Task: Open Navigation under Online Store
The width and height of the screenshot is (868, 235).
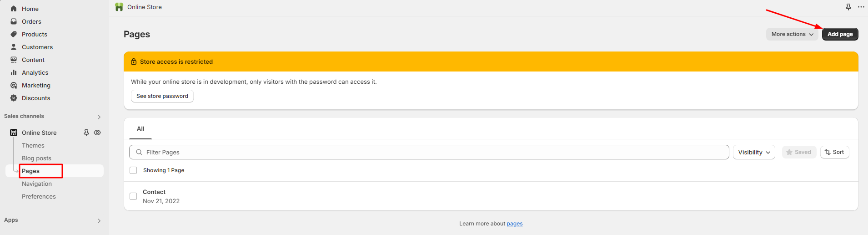Action: (x=37, y=184)
